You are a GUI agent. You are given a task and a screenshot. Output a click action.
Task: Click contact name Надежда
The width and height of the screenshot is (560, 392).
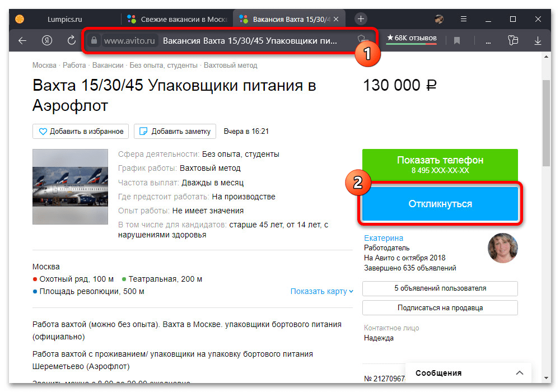tap(379, 338)
